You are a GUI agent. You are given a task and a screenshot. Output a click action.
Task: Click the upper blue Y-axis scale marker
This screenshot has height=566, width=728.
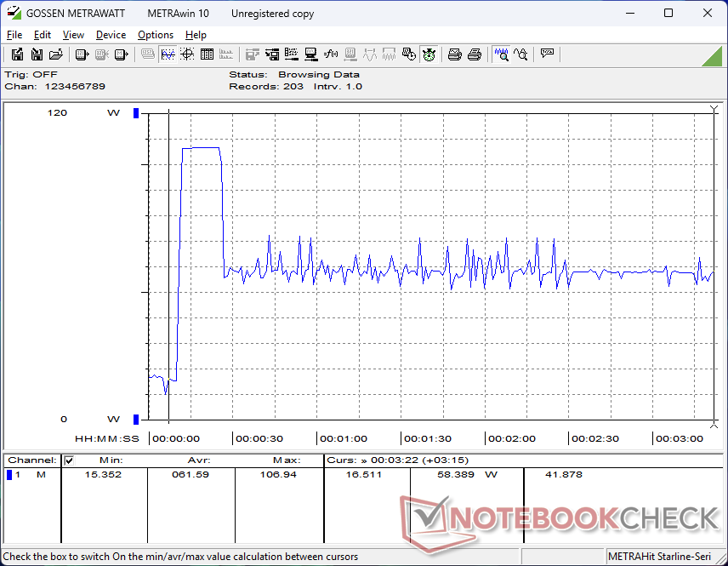135,113
